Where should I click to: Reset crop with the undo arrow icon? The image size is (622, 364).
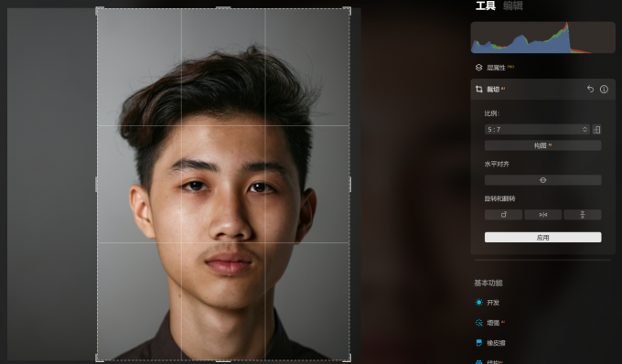coord(590,90)
